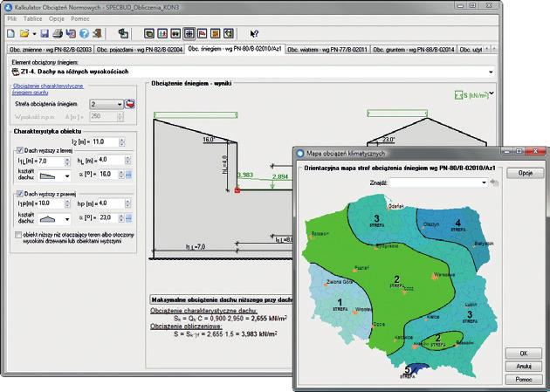Open the snow zone map via Poland flag icon
This screenshot has height=392, width=550.
[x=130, y=104]
